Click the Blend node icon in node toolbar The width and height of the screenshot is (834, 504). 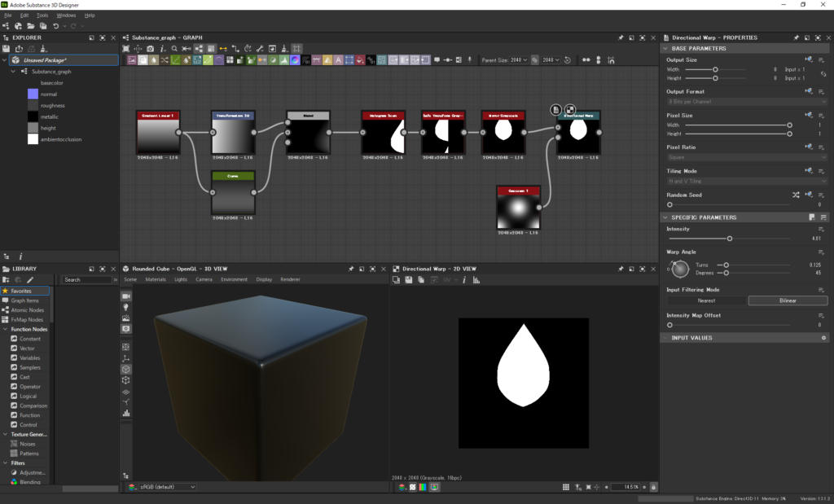pos(143,60)
